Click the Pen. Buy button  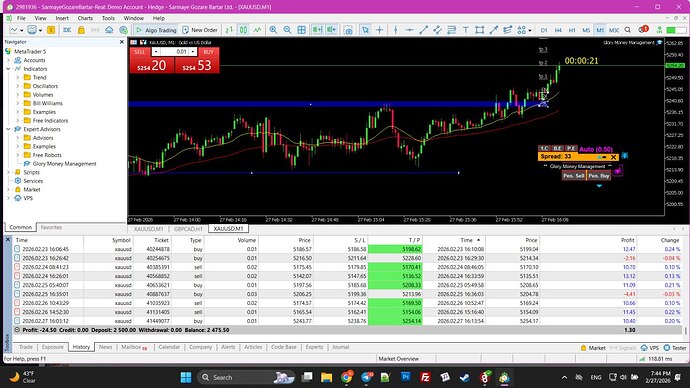599,176
